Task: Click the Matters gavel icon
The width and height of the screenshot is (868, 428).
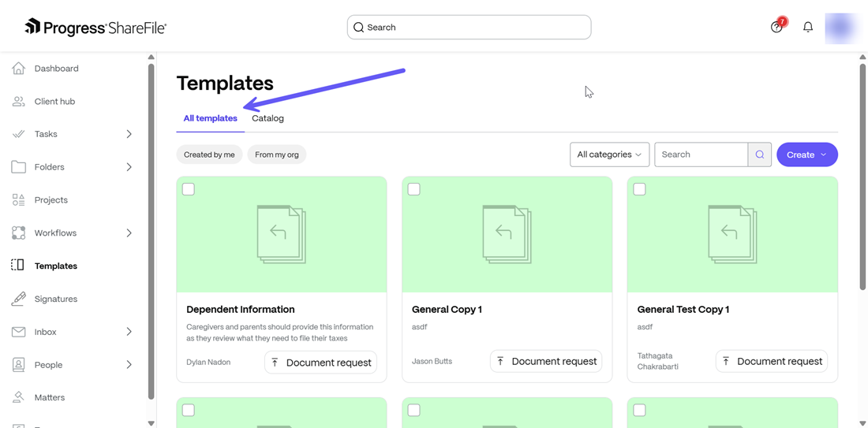Action: click(19, 397)
